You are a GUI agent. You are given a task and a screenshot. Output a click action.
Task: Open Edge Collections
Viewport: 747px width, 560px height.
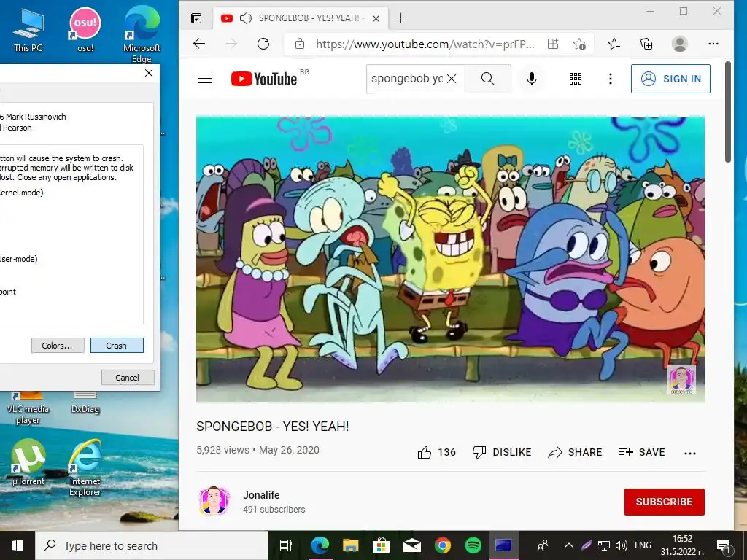[x=646, y=44]
